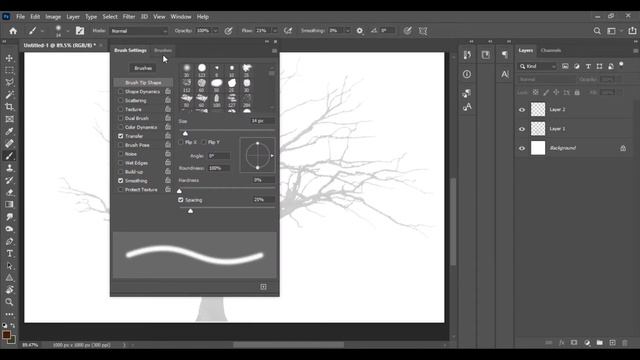Image resolution: width=640 pixels, height=360 pixels.
Task: Select the Healing Brush tool
Action: 9,144
